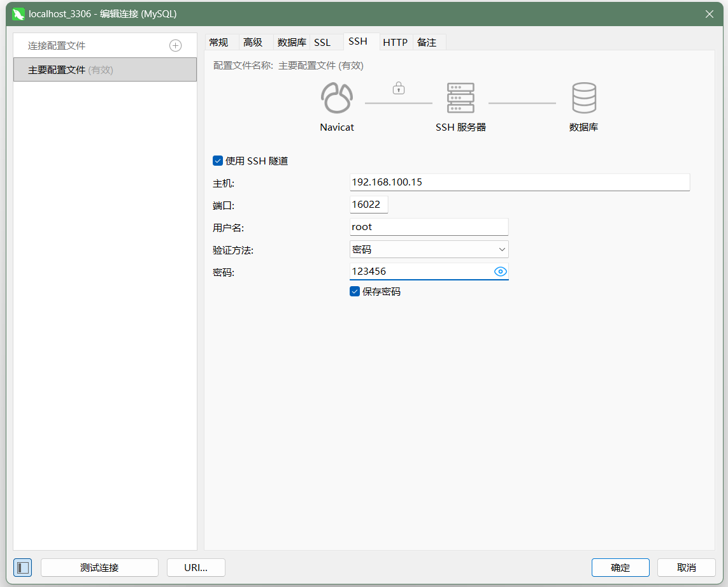Open the 验证方法 dropdown
The height and width of the screenshot is (587, 728).
pos(429,250)
